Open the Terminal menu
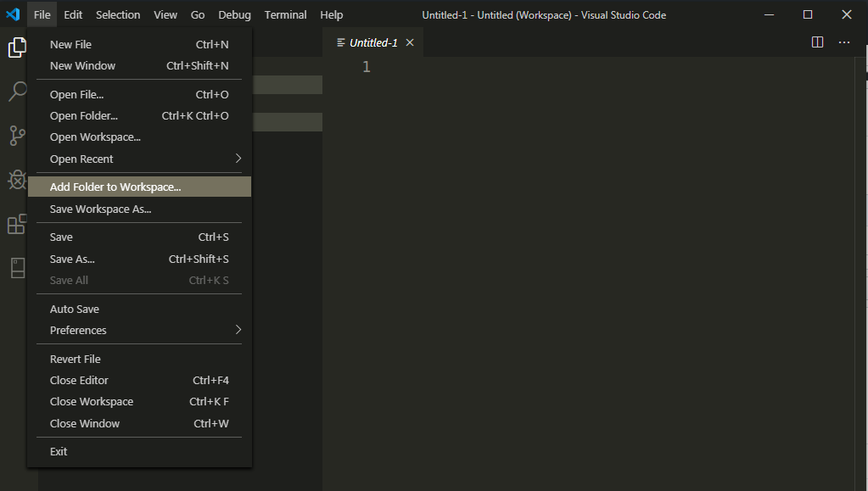Image resolution: width=868 pixels, height=491 pixels. 286,15
